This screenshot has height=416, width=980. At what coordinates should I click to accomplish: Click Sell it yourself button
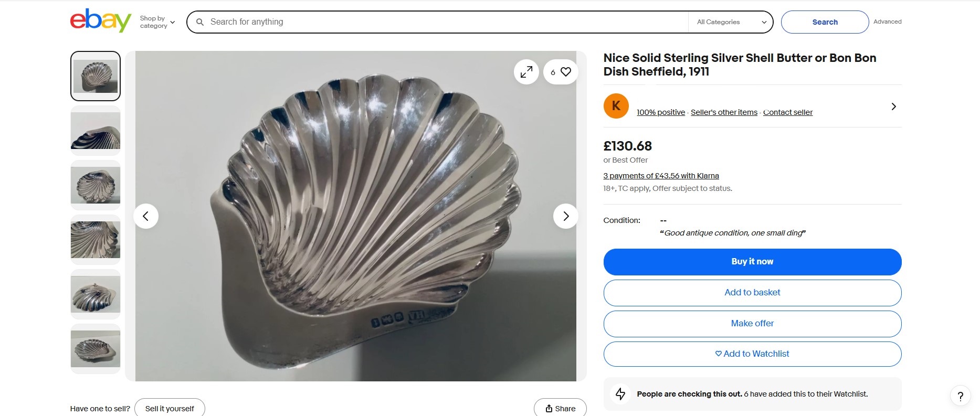[170, 408]
